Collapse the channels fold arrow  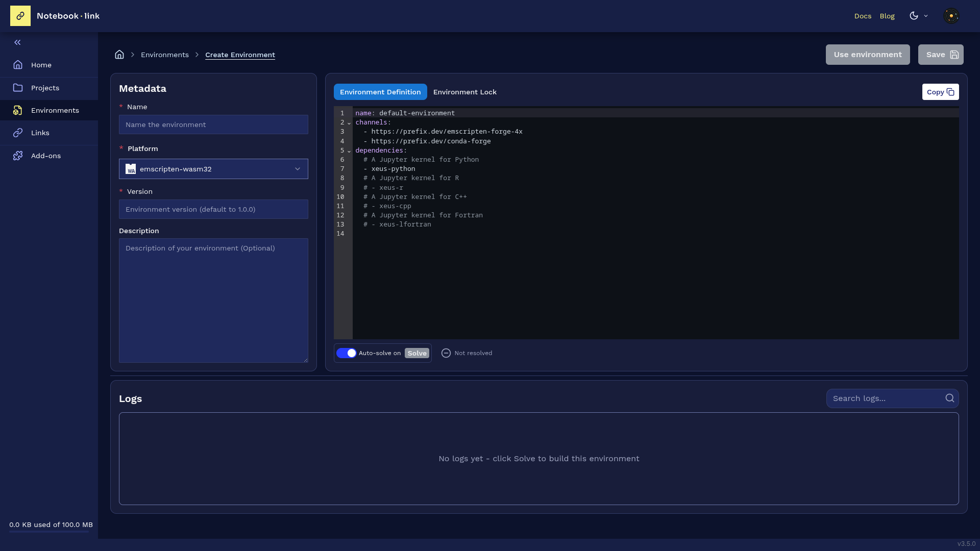click(349, 123)
